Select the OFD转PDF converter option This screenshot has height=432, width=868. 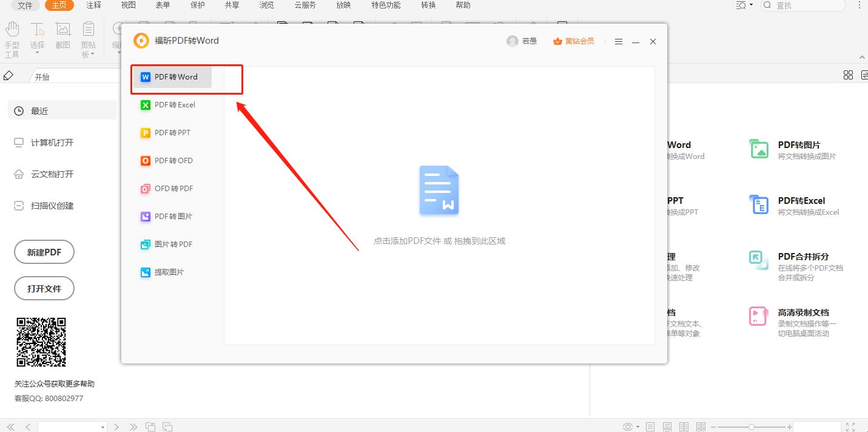pyautogui.click(x=173, y=188)
